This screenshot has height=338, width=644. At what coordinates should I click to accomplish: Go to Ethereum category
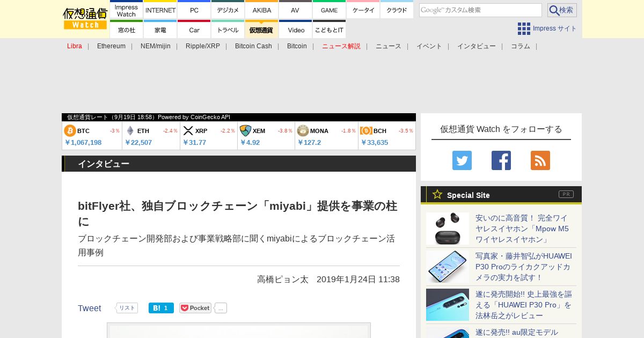[111, 46]
